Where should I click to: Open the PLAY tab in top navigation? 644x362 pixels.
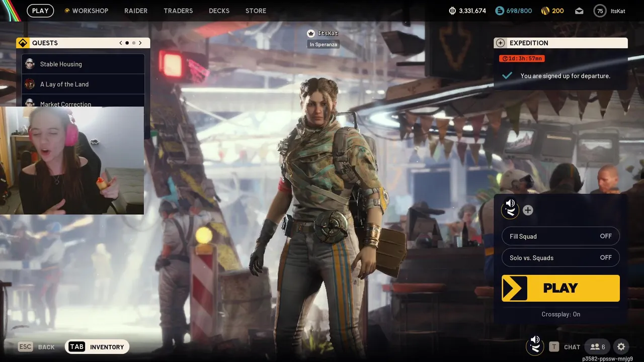[40, 11]
